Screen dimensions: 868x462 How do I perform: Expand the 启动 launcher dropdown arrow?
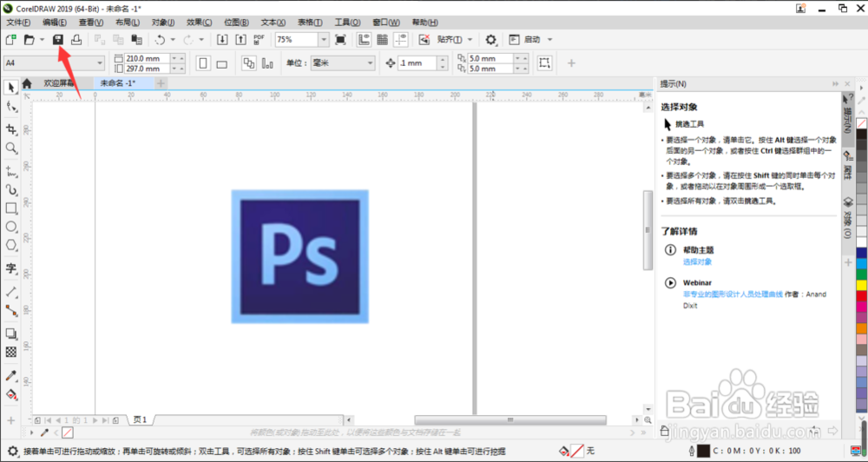(549, 39)
